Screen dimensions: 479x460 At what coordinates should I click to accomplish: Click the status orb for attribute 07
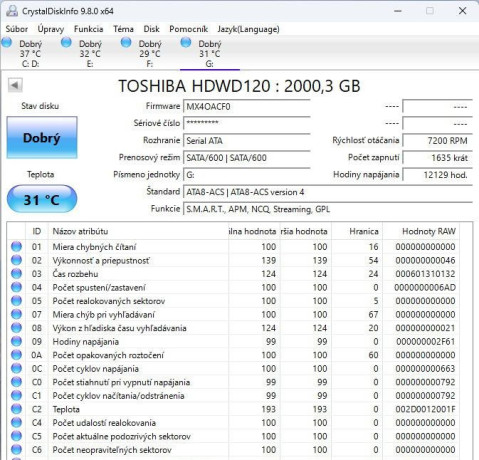pyautogui.click(x=16, y=314)
